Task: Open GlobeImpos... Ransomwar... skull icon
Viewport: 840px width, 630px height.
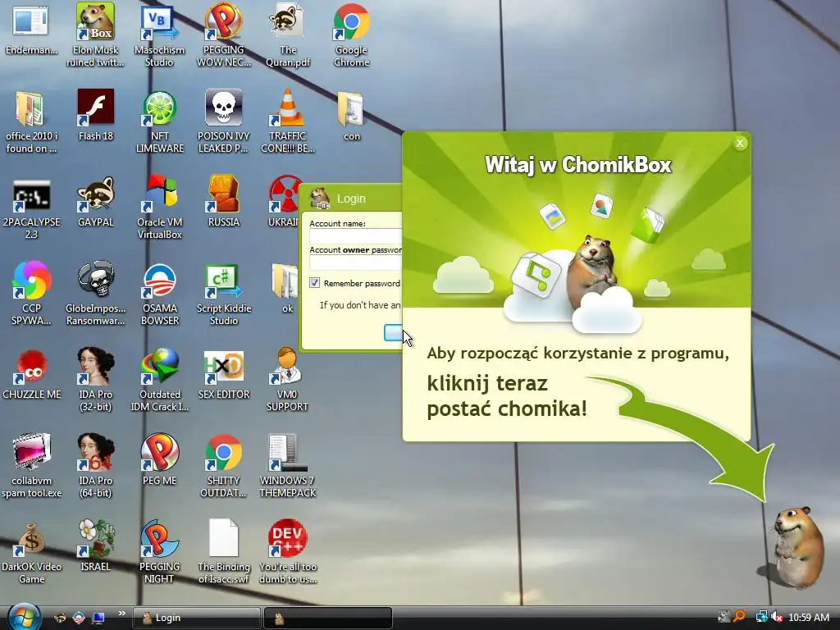Action: click(95, 294)
